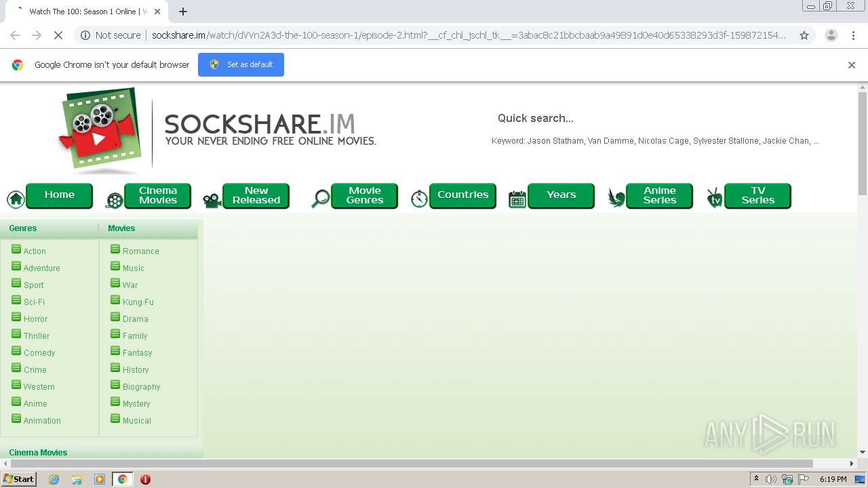Click the TV apple icon beside TV Series

pos(715,198)
